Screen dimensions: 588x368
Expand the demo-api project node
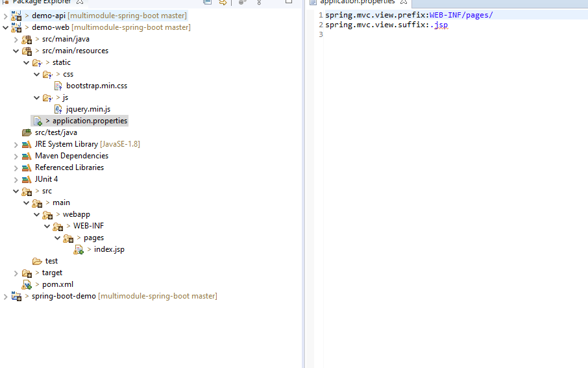point(6,16)
